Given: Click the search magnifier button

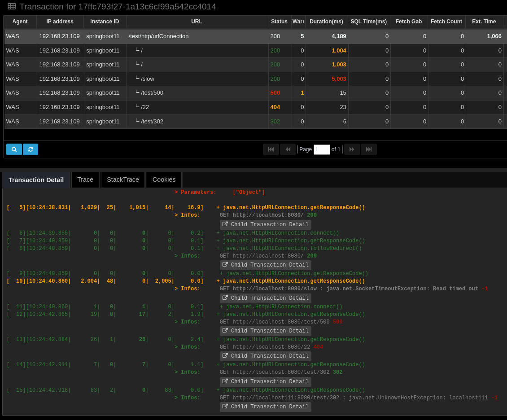Looking at the screenshot, I should pyautogui.click(x=14, y=149).
